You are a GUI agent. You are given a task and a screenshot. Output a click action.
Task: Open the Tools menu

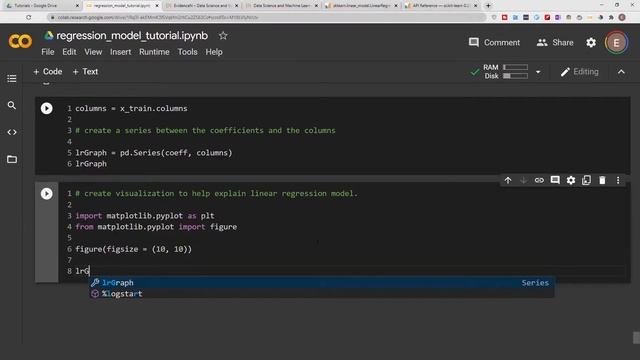tap(187, 52)
